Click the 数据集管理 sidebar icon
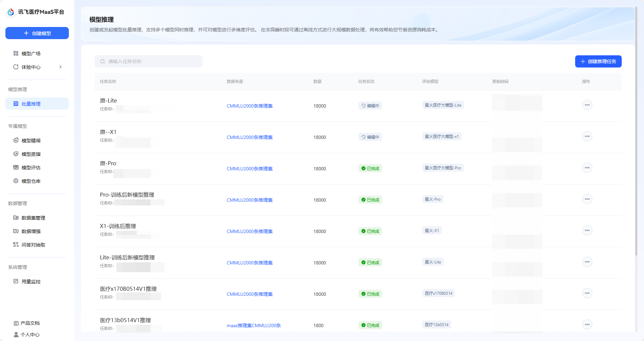The image size is (644, 341). [x=16, y=218]
